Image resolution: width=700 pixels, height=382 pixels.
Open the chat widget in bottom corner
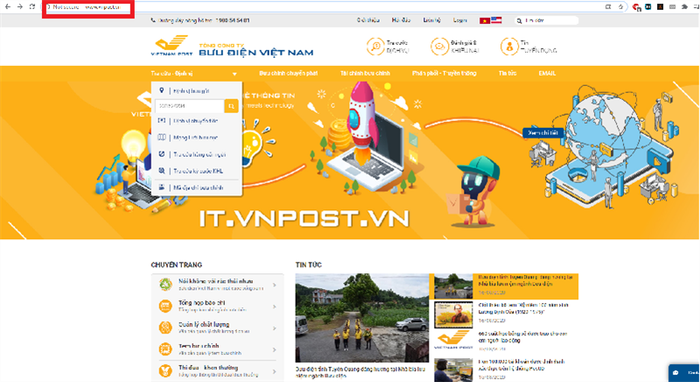[684, 373]
